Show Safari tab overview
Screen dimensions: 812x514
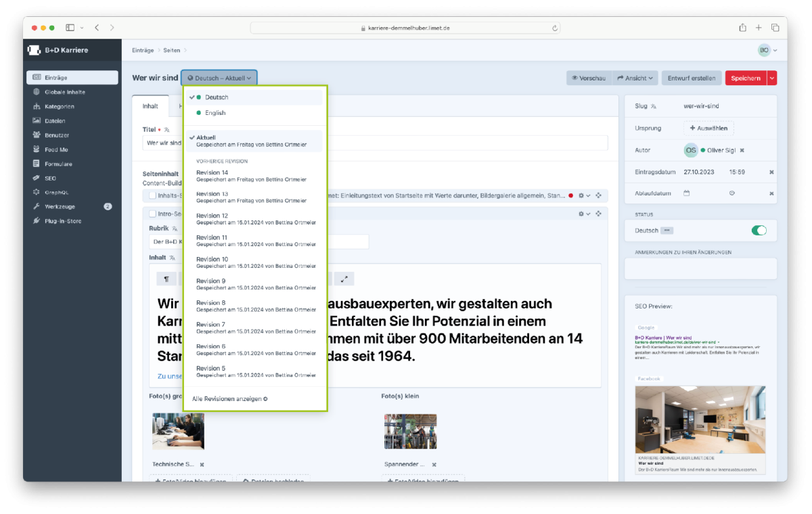coord(775,28)
